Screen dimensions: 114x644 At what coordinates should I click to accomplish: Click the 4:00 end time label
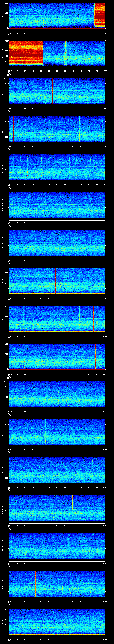pyautogui.click(x=105, y=109)
